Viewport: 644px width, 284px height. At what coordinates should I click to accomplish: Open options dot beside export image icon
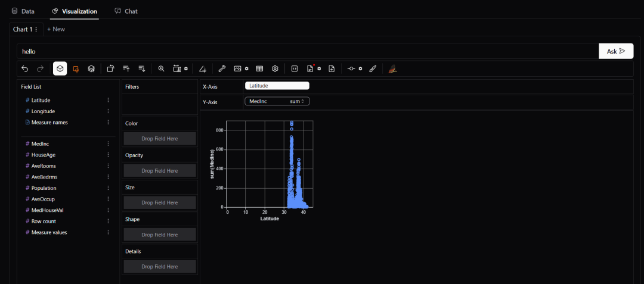(247, 69)
